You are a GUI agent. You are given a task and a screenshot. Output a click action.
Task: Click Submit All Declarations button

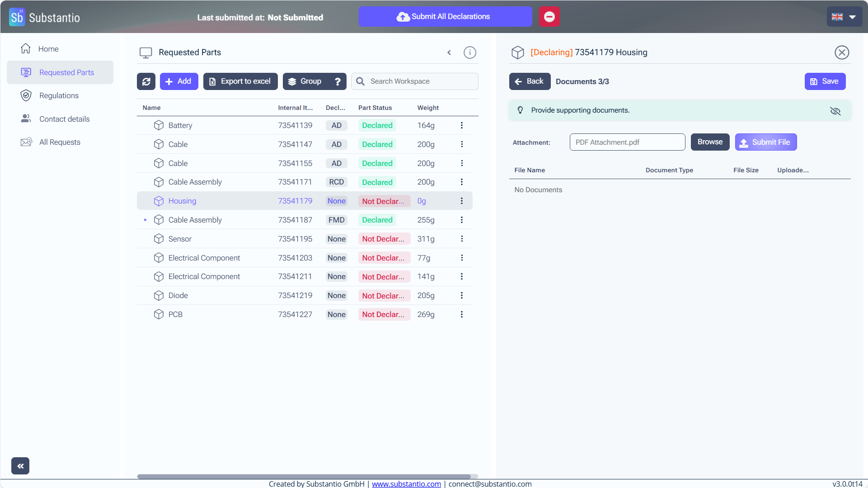pos(445,17)
